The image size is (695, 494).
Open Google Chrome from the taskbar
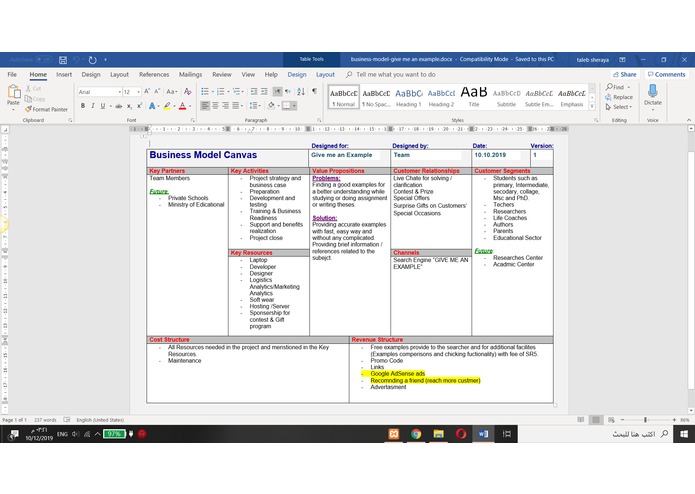point(416,434)
